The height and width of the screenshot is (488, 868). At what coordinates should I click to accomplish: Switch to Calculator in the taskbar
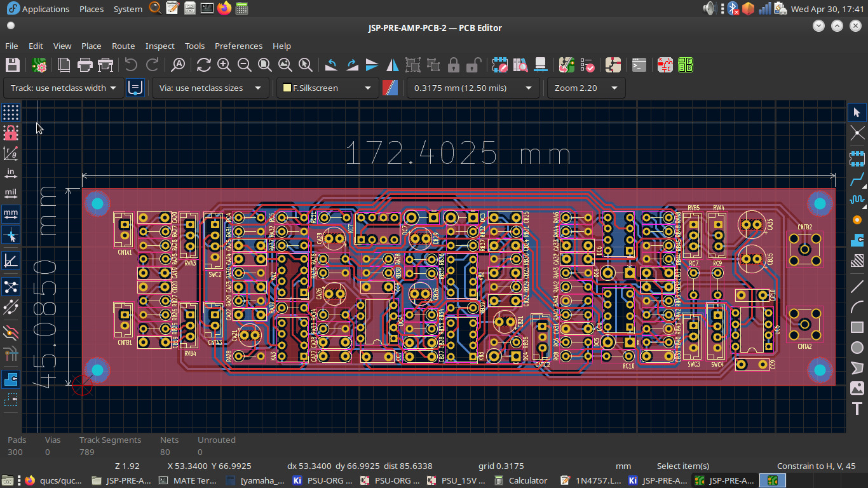point(522,480)
